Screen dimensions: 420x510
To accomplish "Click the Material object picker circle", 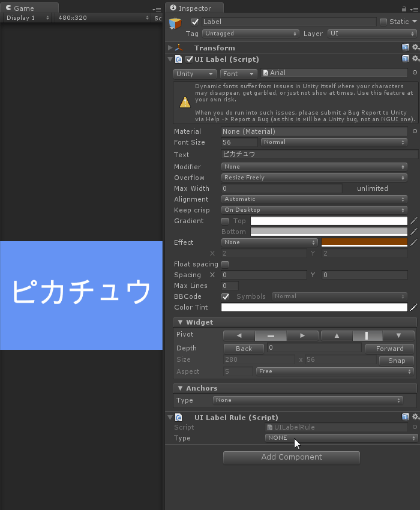I will 415,131.
